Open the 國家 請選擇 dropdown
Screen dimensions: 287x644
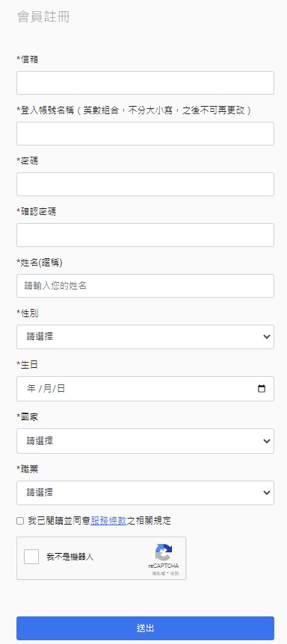click(x=145, y=441)
